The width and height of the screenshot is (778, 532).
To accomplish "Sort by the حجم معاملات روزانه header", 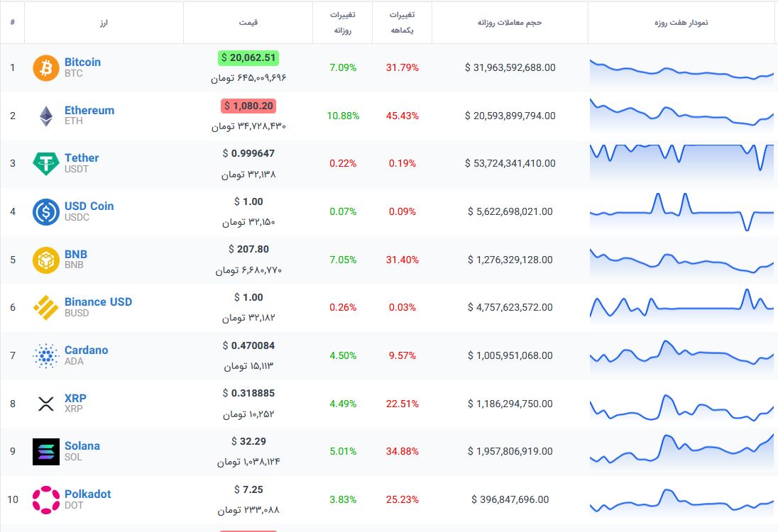I will pyautogui.click(x=510, y=23).
